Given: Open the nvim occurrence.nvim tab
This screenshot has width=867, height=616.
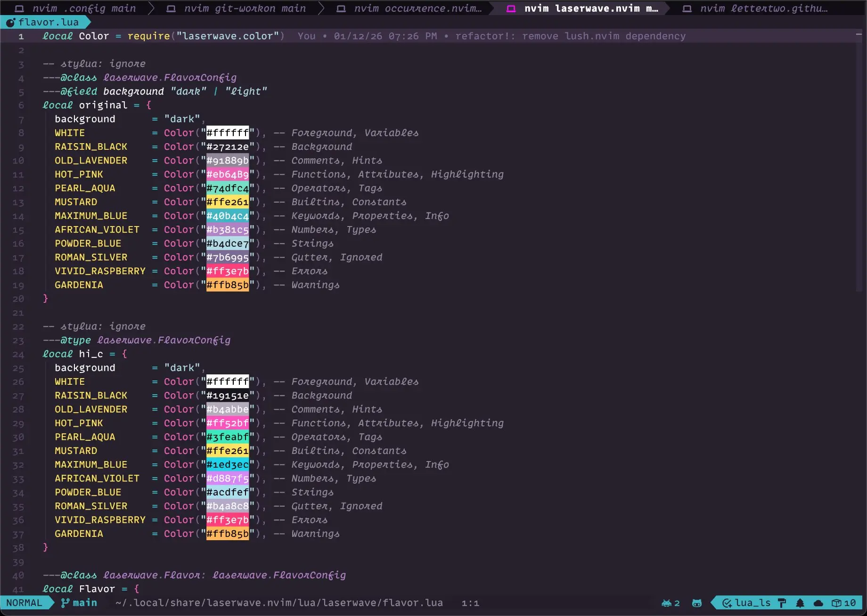Looking at the screenshot, I should pyautogui.click(x=409, y=8).
